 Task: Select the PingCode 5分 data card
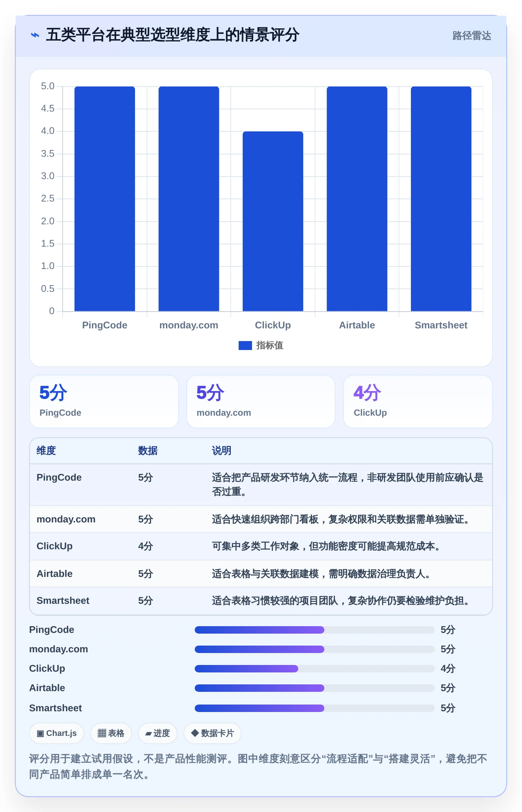104,402
